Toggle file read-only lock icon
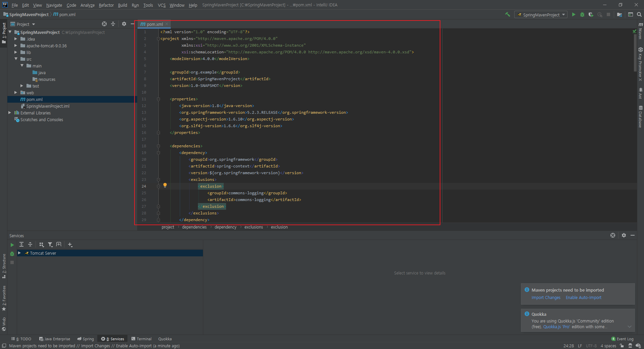Image resolution: width=644 pixels, height=349 pixels. [x=622, y=346]
